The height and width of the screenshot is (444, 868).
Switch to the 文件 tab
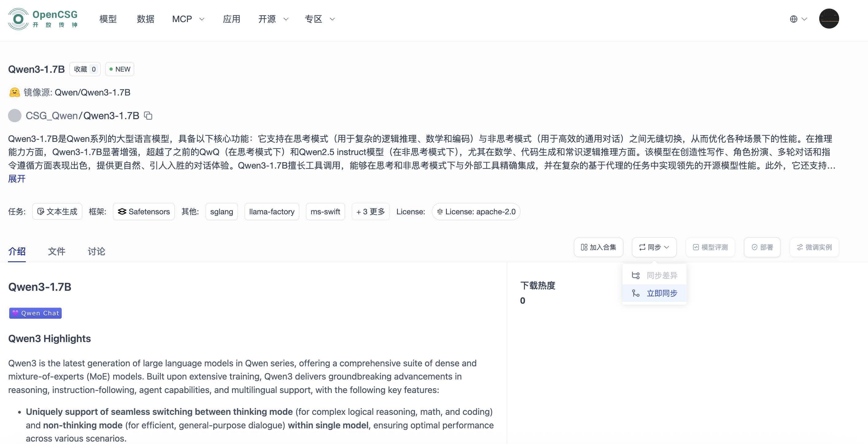pos(56,251)
